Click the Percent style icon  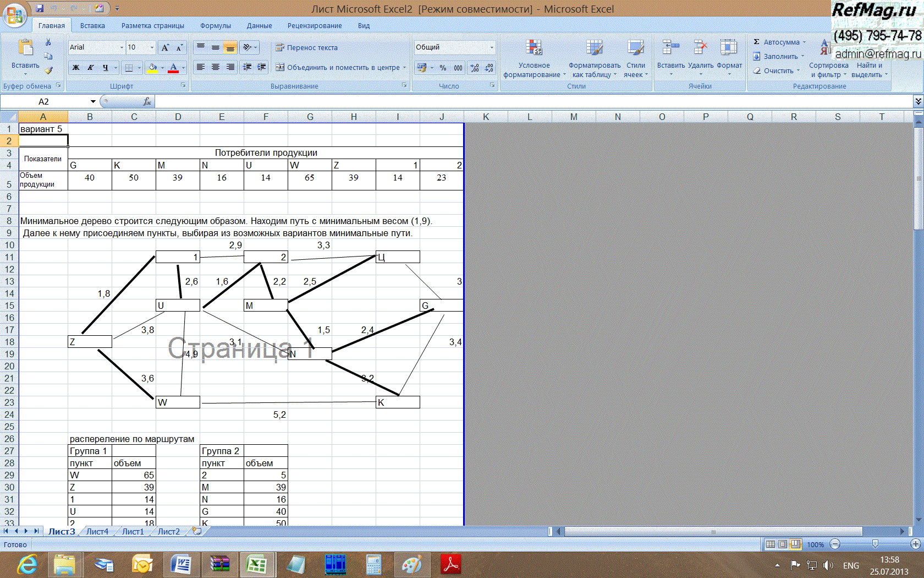tap(443, 68)
